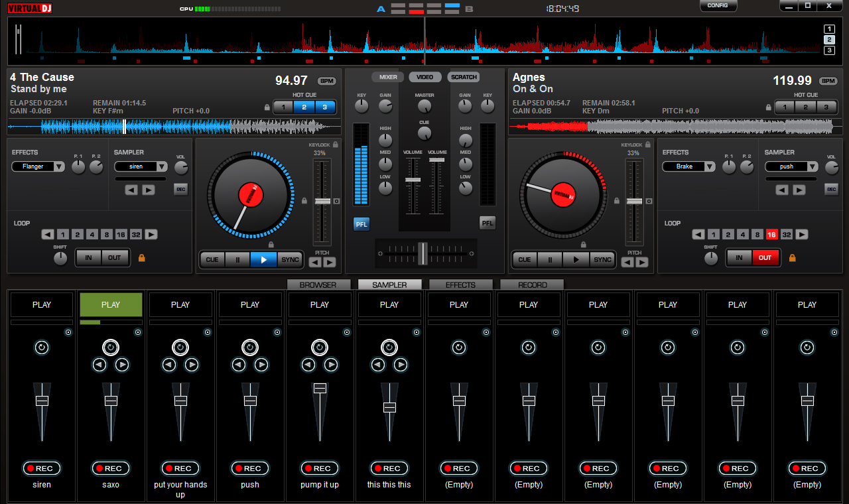849x504 pixels.
Task: Set left deck loop length to 16 beats
Action: [x=121, y=234]
